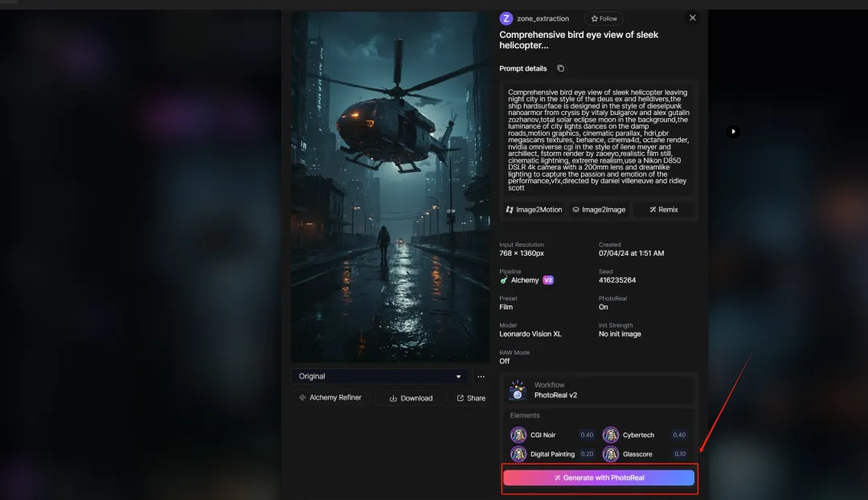The width and height of the screenshot is (868, 500).
Task: Follow the zone_extraction creator
Action: pyautogui.click(x=604, y=18)
